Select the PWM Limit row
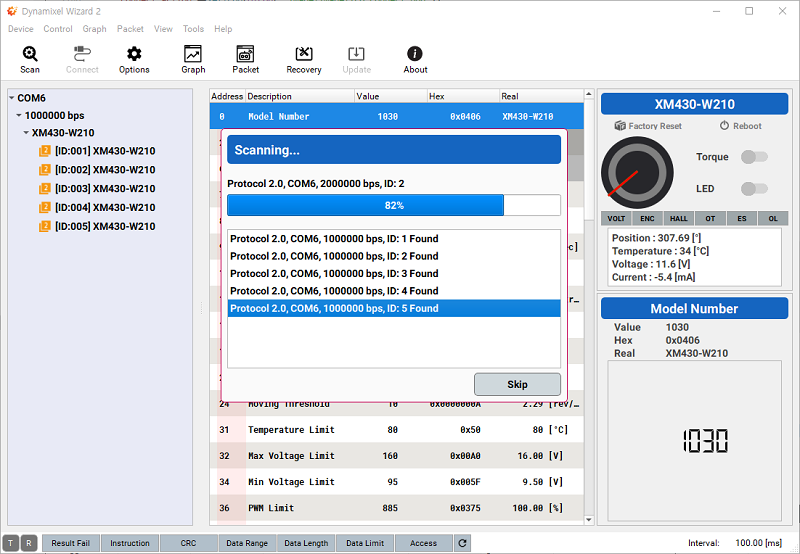800x554 pixels. 396,508
